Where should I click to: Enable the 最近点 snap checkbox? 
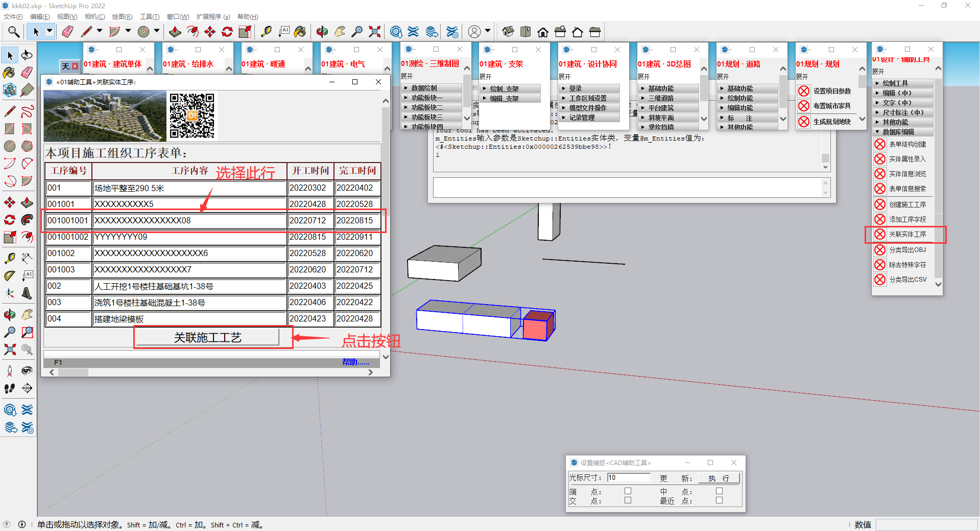719,501
